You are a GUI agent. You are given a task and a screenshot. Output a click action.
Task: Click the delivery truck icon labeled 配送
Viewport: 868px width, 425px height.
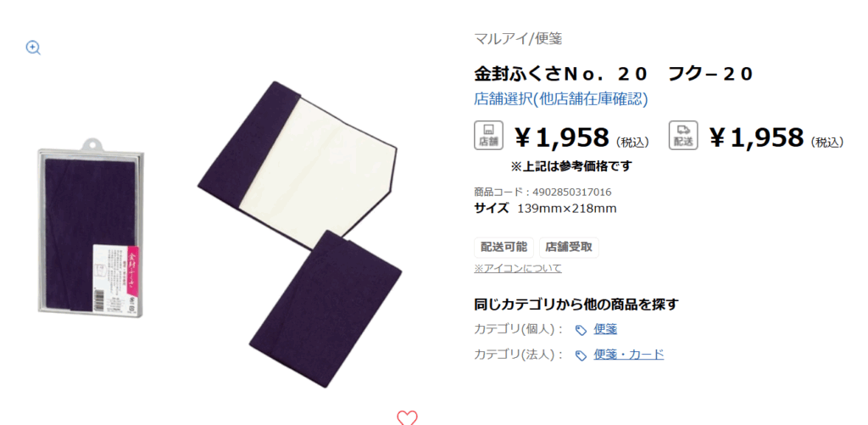click(683, 135)
